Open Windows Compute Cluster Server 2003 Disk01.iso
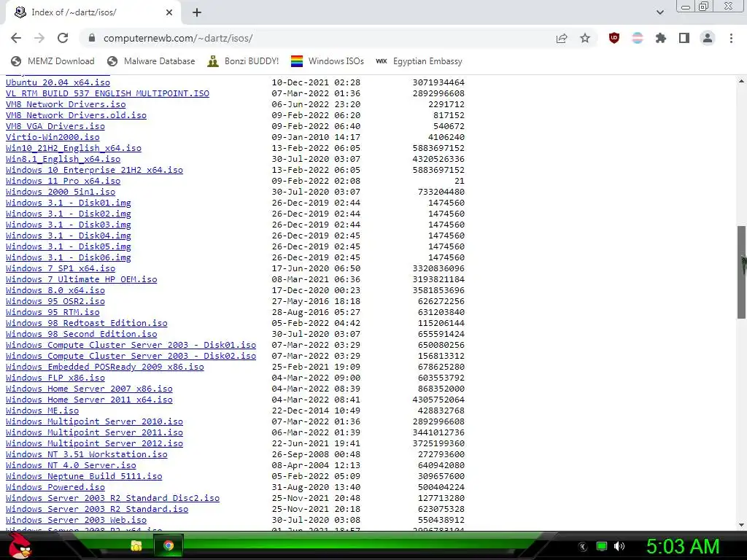747x560 pixels. (x=131, y=345)
